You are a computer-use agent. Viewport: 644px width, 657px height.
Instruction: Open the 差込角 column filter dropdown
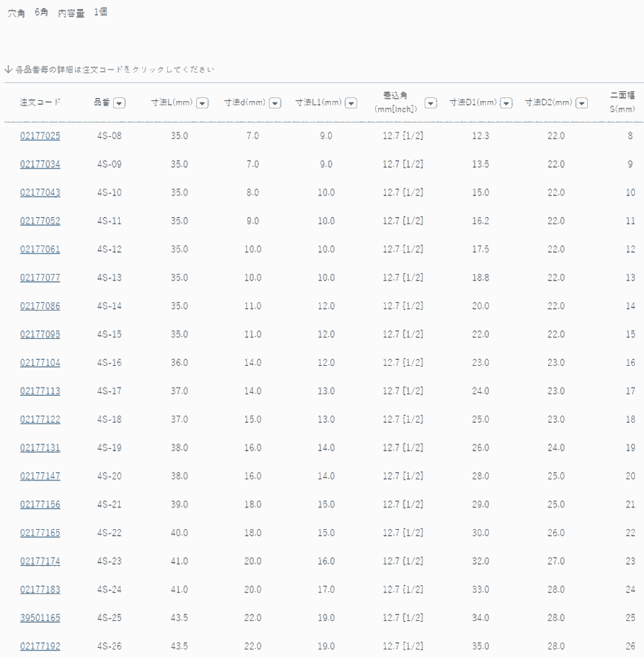[x=431, y=103]
